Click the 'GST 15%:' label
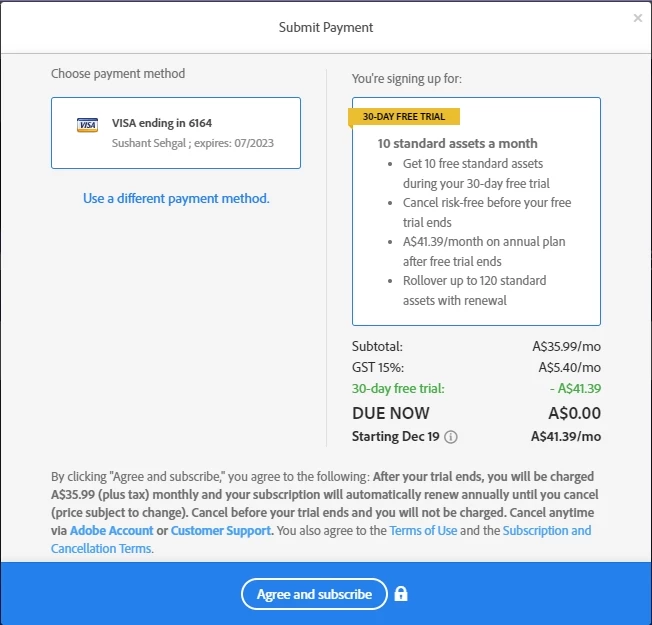Screen dimensions: 652x625 tap(378, 368)
